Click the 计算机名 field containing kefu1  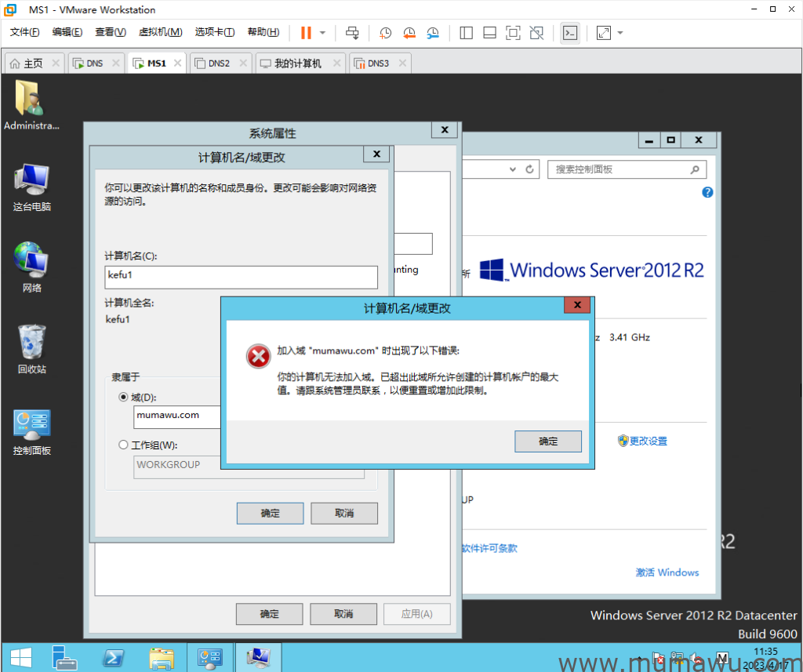click(242, 277)
